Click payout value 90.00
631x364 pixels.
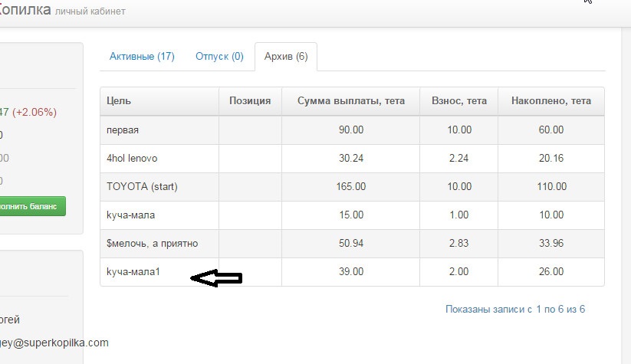[351, 130]
